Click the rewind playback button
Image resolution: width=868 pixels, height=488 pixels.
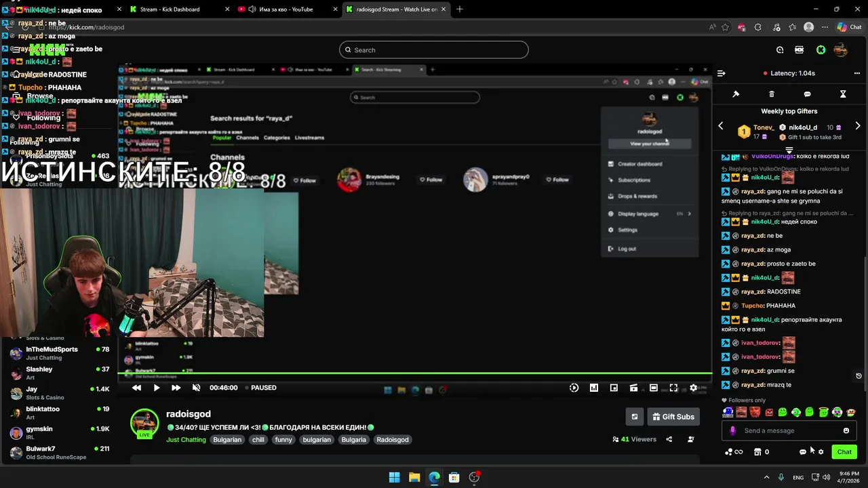pyautogui.click(x=136, y=388)
